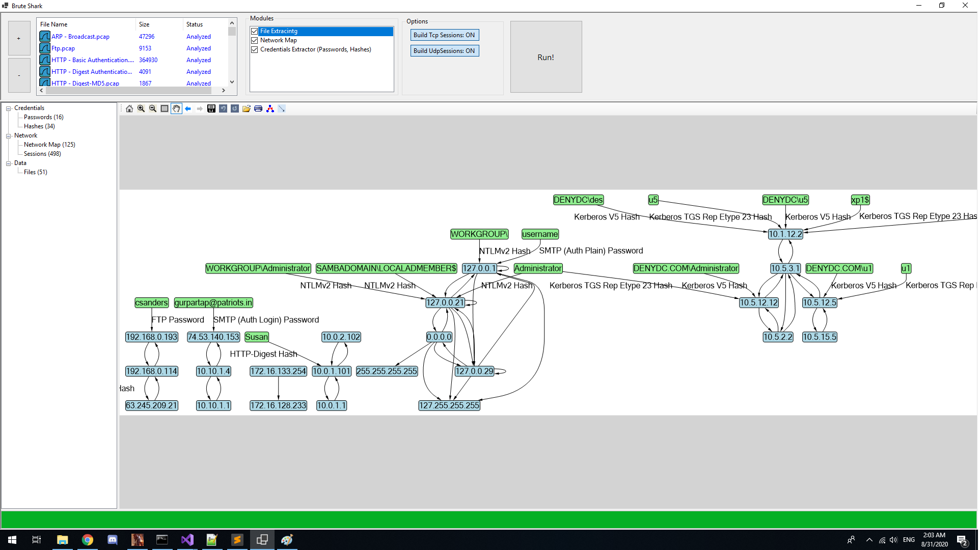980x550 pixels.
Task: Select the 127.255.255.255 graph node
Action: pyautogui.click(x=450, y=406)
